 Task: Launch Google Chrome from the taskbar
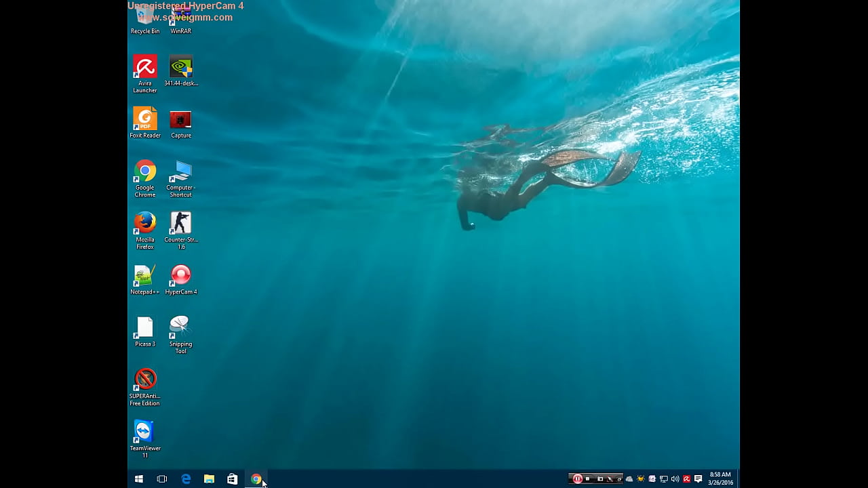point(256,479)
